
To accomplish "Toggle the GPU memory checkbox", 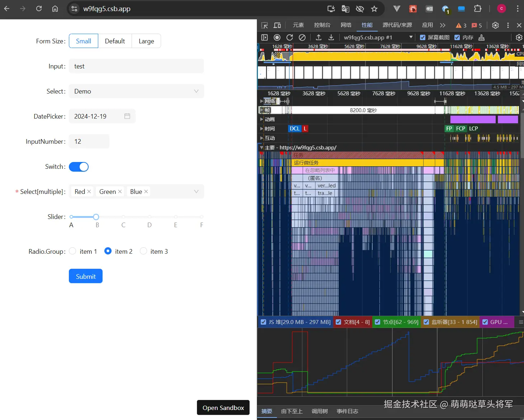I will (x=485, y=322).
